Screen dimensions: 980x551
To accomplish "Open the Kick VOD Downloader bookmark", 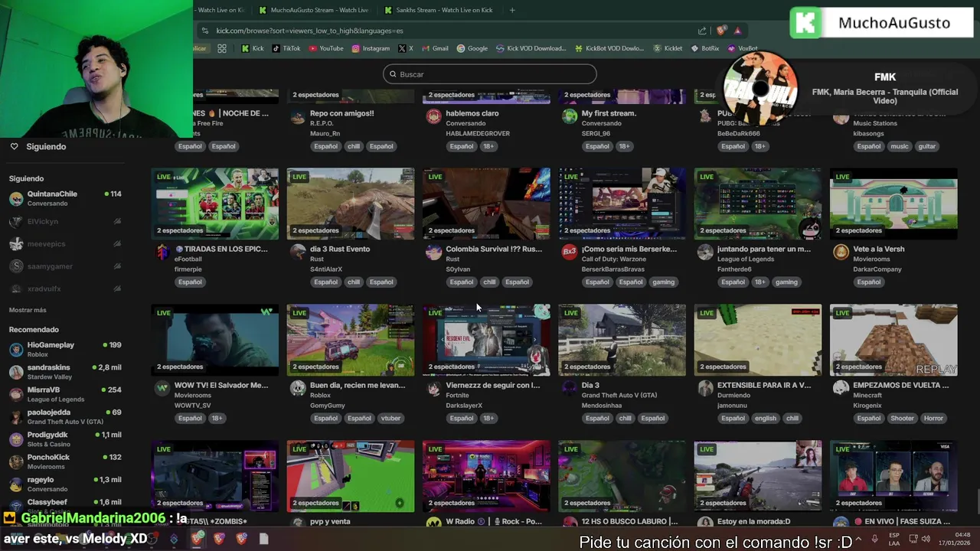I will tap(531, 48).
